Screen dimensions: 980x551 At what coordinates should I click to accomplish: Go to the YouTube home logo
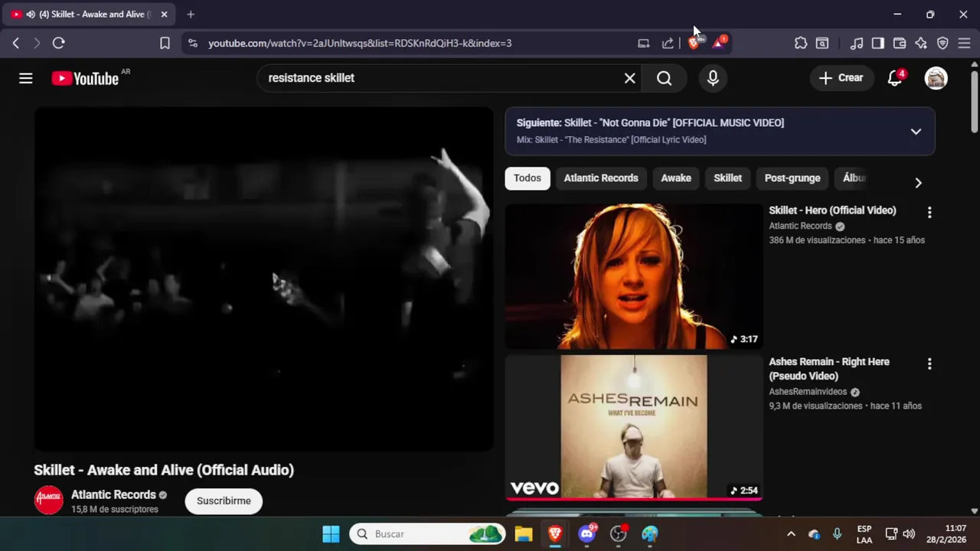point(85,78)
